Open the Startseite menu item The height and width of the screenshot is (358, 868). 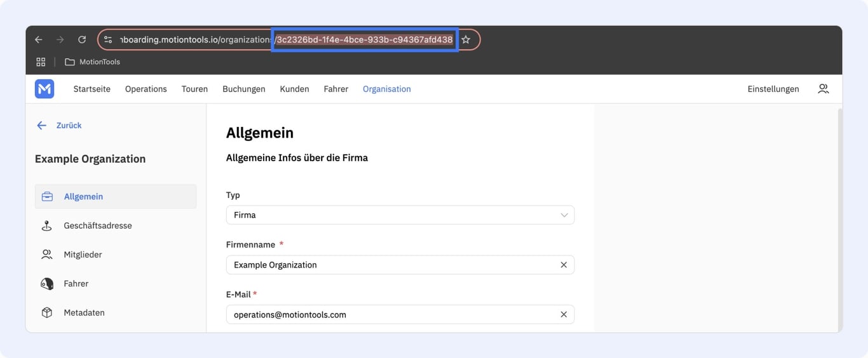[92, 89]
